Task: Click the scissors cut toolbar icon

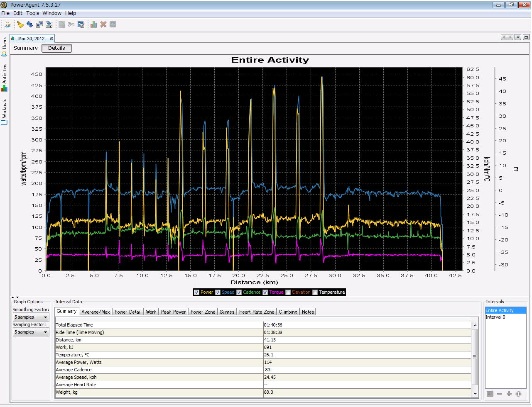Action: (71, 25)
